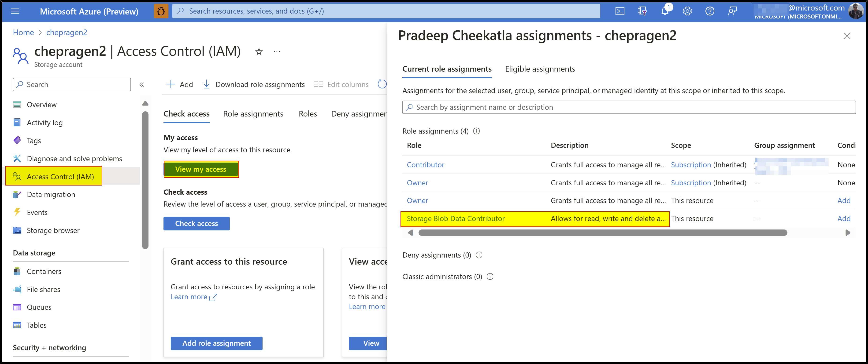Image resolution: width=868 pixels, height=364 pixels.
Task: Focus the global search resources box
Action: click(386, 11)
